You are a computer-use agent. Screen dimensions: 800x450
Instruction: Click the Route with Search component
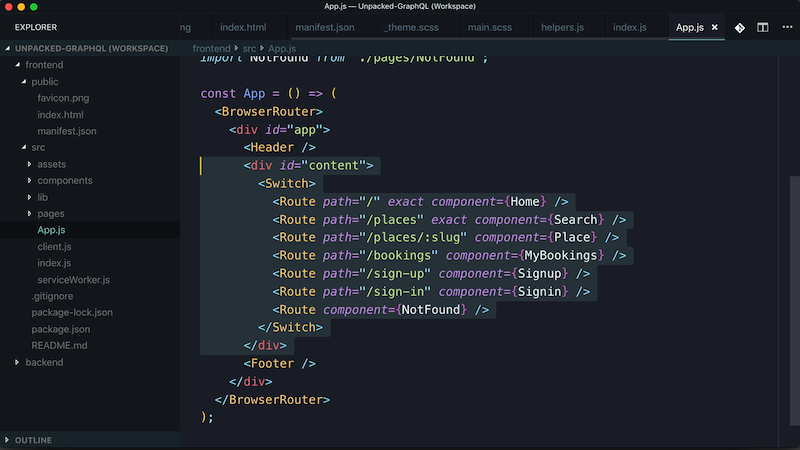449,220
